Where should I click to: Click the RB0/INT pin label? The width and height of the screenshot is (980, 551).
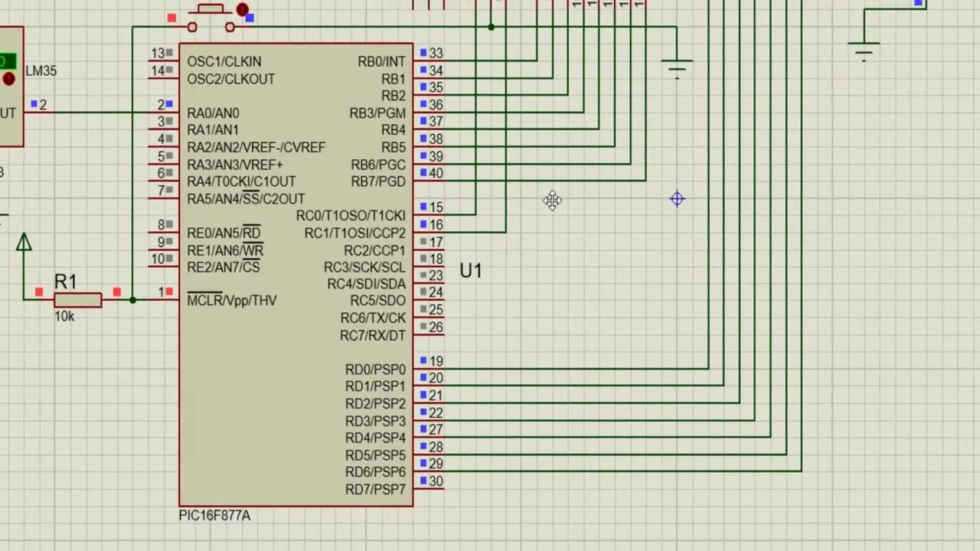pyautogui.click(x=381, y=62)
